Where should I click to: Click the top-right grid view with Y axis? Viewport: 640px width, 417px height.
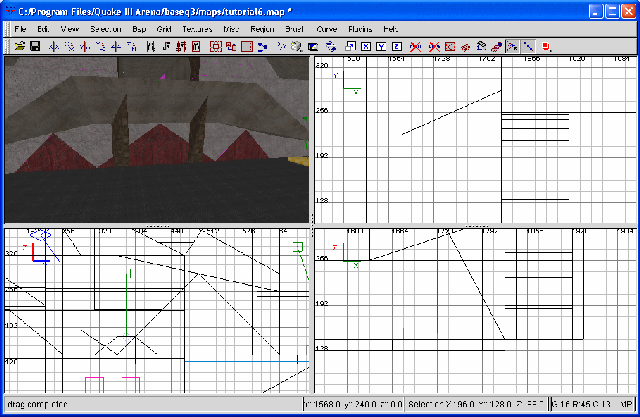[475, 140]
